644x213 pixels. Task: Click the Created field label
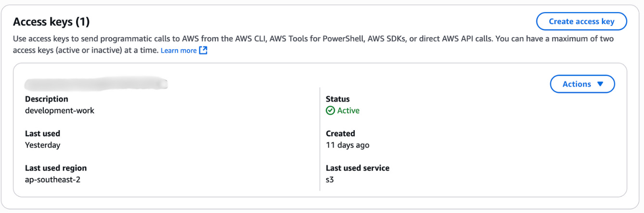click(x=340, y=133)
